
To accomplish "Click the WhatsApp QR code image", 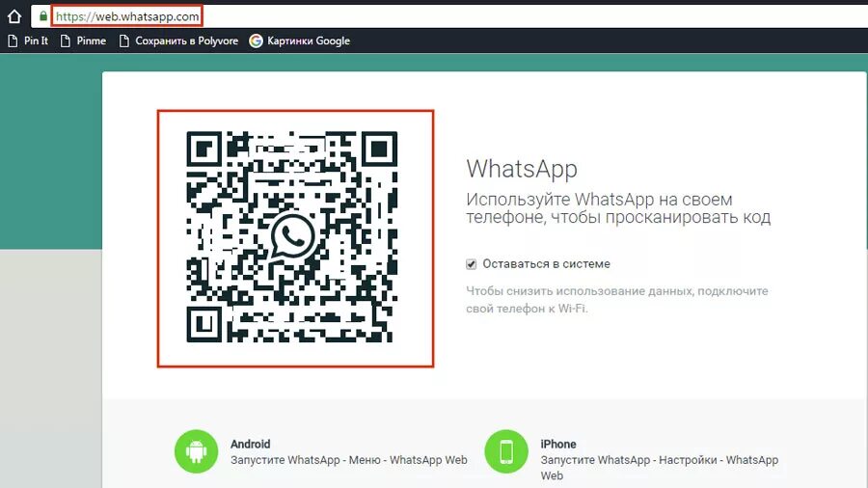I will pos(291,237).
